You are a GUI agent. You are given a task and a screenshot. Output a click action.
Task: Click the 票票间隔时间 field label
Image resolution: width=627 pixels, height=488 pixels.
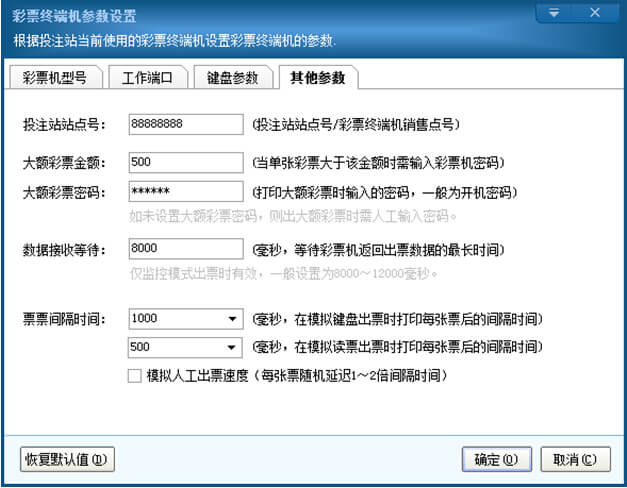point(63,320)
